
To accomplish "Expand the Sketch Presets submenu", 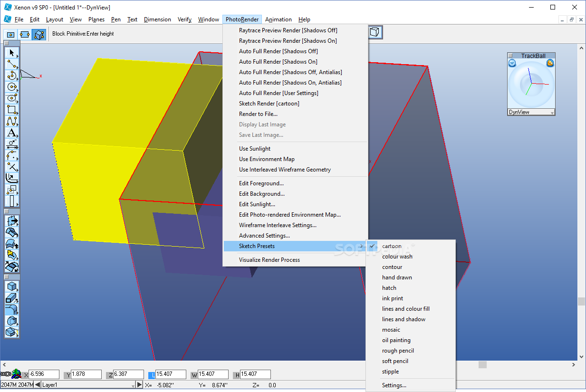I will (296, 246).
